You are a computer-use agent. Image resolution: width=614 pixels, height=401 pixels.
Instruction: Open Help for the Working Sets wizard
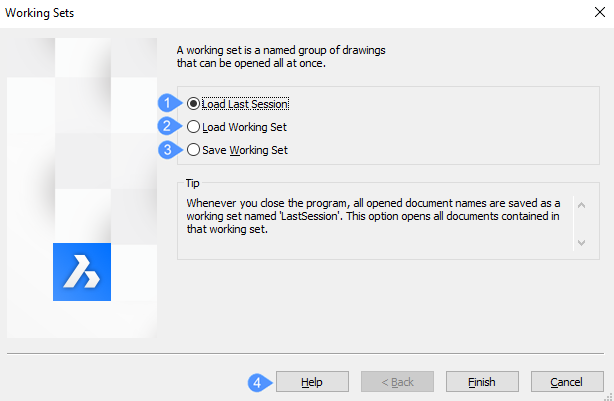tap(312, 382)
